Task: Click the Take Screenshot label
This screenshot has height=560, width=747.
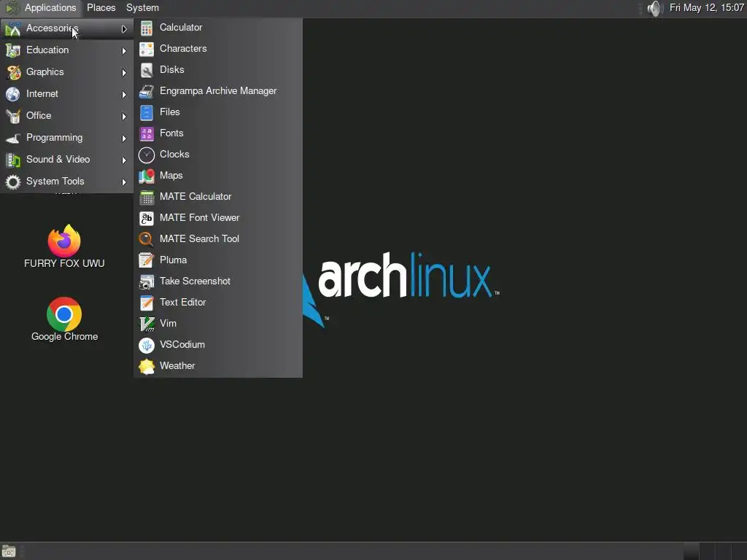Action: click(x=195, y=281)
